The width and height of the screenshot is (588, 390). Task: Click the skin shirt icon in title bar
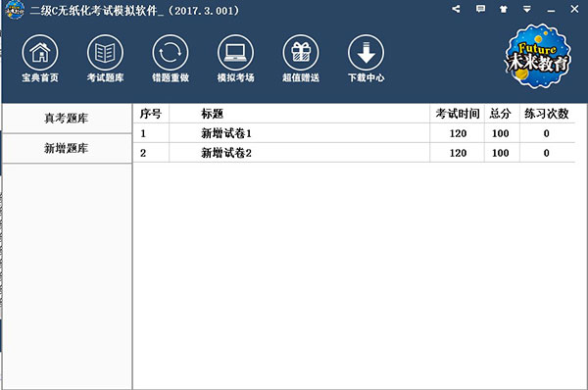tap(504, 10)
